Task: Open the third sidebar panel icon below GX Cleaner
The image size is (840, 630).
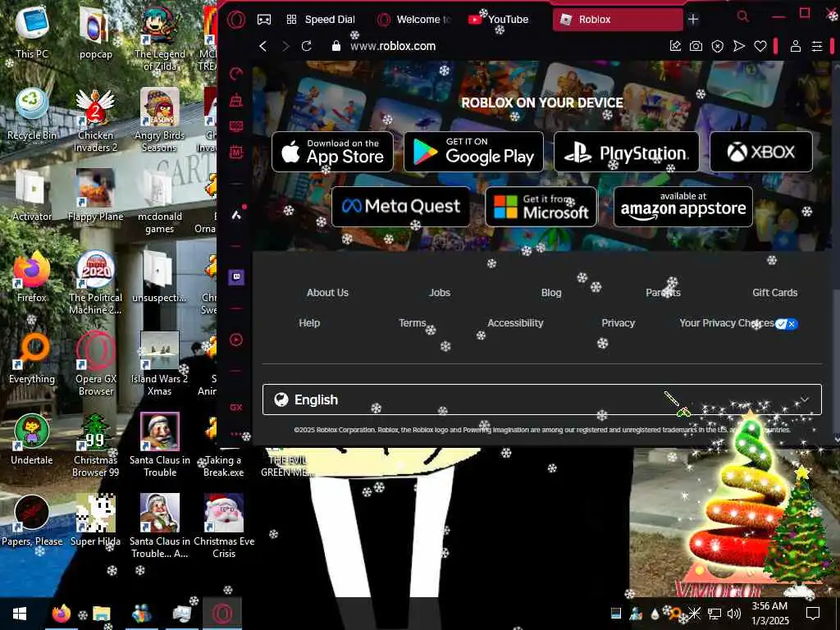Action: (x=236, y=126)
